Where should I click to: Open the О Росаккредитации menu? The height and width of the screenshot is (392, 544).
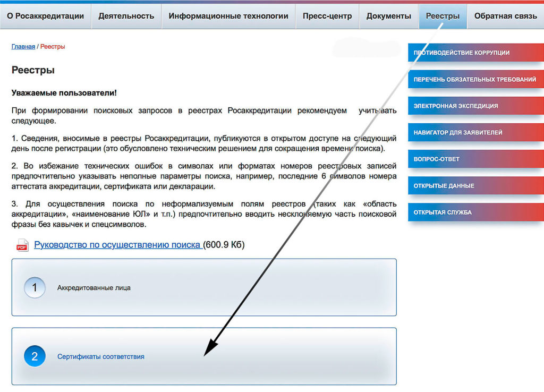tap(46, 16)
